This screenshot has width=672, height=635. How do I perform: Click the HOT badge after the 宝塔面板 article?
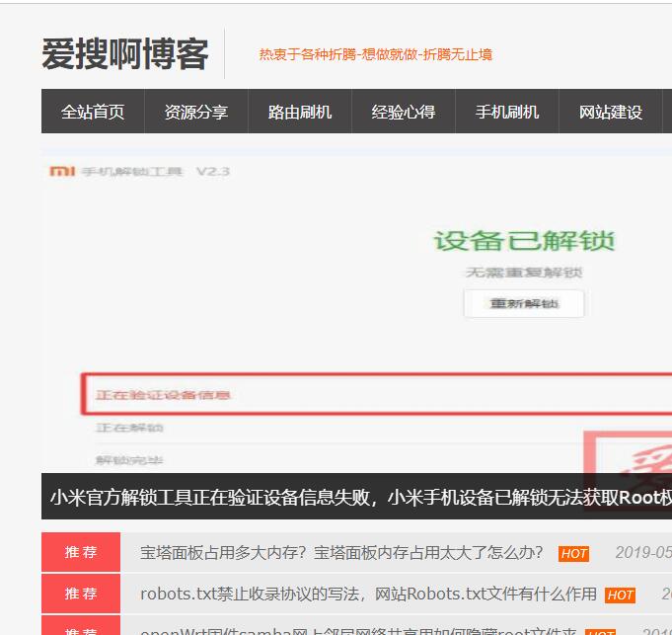[x=573, y=554]
